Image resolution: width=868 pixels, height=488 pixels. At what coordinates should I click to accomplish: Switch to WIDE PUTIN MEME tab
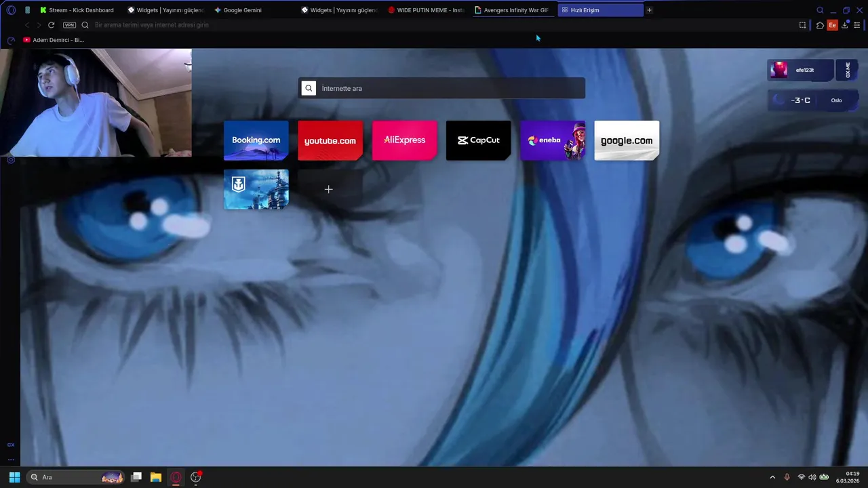pyautogui.click(x=427, y=10)
